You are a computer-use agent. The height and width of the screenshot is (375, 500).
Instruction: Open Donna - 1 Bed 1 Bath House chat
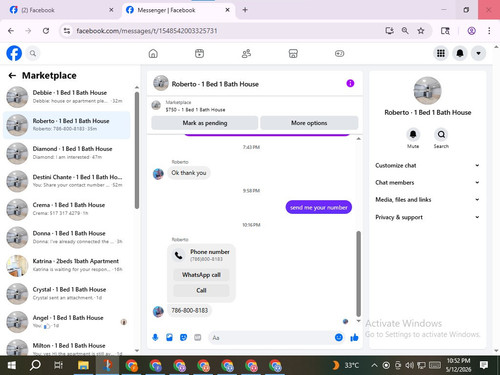67,237
